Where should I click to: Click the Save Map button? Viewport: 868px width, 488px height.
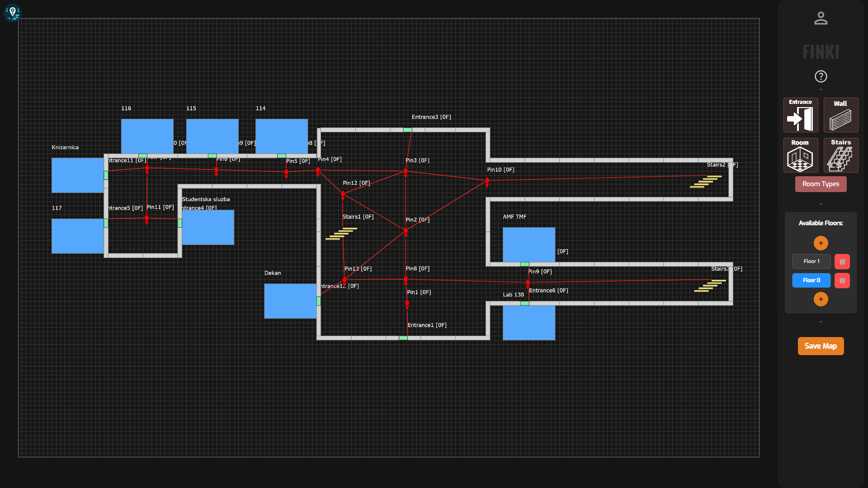tap(821, 346)
